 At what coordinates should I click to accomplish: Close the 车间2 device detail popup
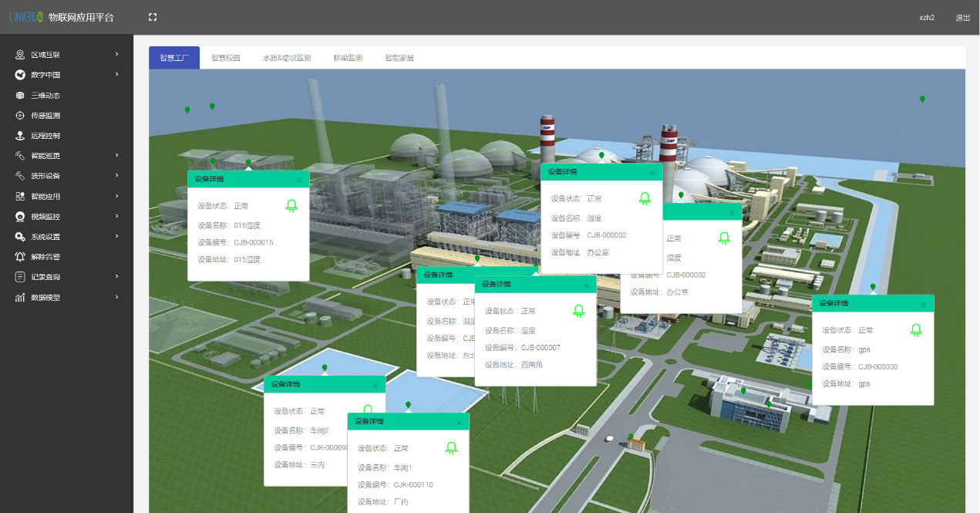coord(375,386)
